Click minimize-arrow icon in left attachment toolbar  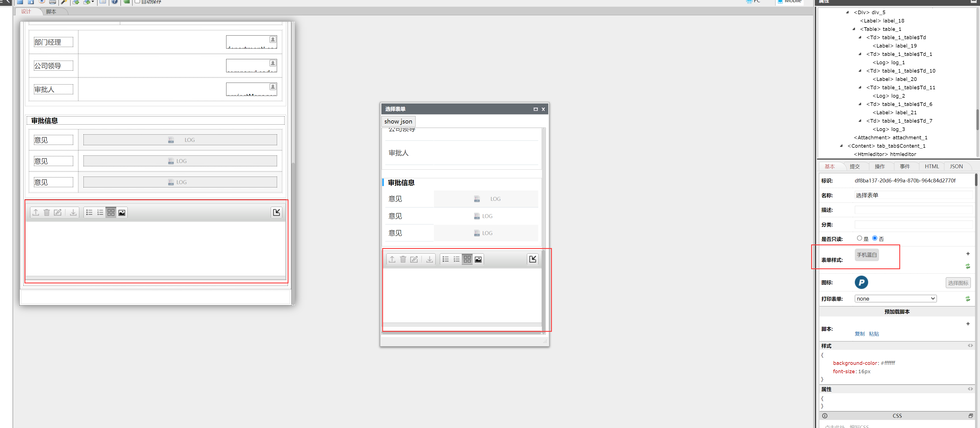click(277, 212)
